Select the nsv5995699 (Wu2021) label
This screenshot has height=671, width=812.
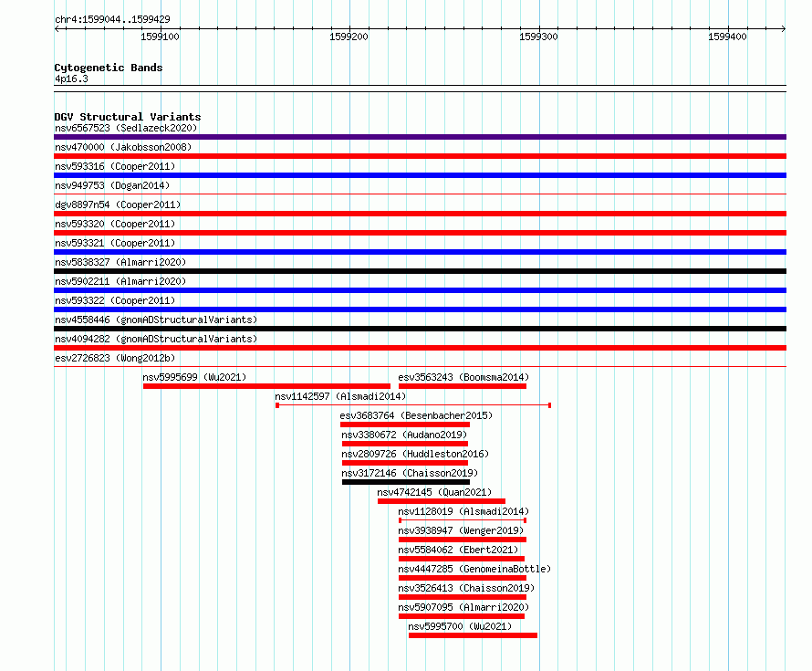194,377
